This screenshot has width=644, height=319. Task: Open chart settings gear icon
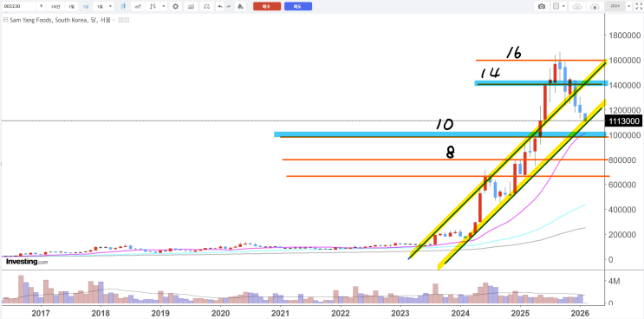coord(175,6)
